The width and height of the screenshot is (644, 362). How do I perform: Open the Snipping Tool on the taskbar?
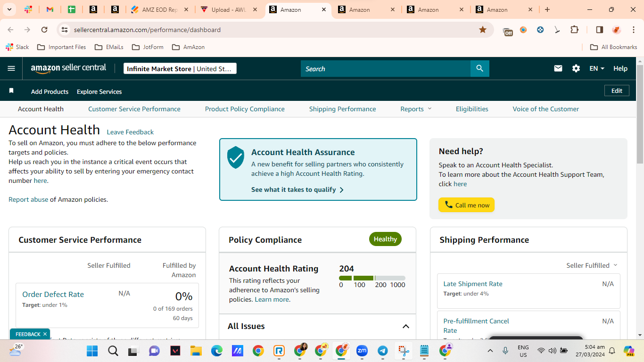[404, 351]
